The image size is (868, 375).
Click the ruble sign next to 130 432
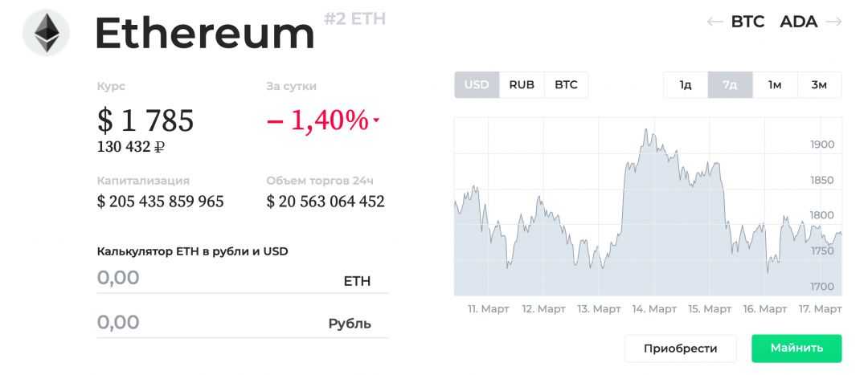click(159, 147)
